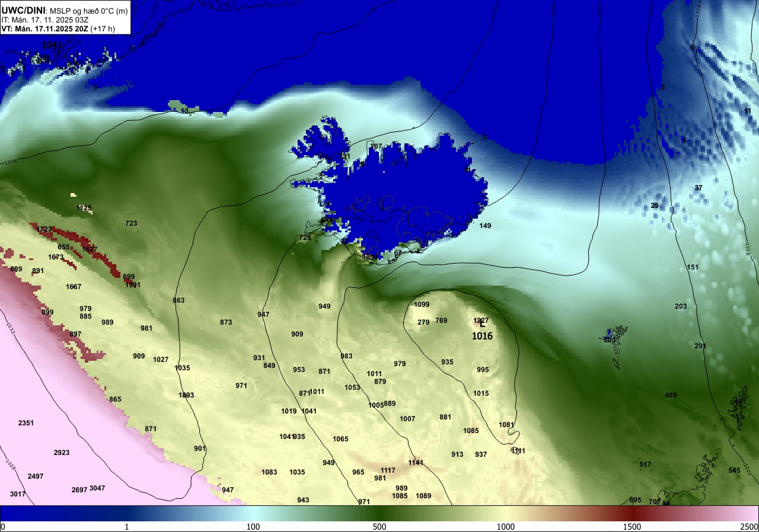Click the 1089 height value
This screenshot has height=532, width=759.
[x=423, y=496]
